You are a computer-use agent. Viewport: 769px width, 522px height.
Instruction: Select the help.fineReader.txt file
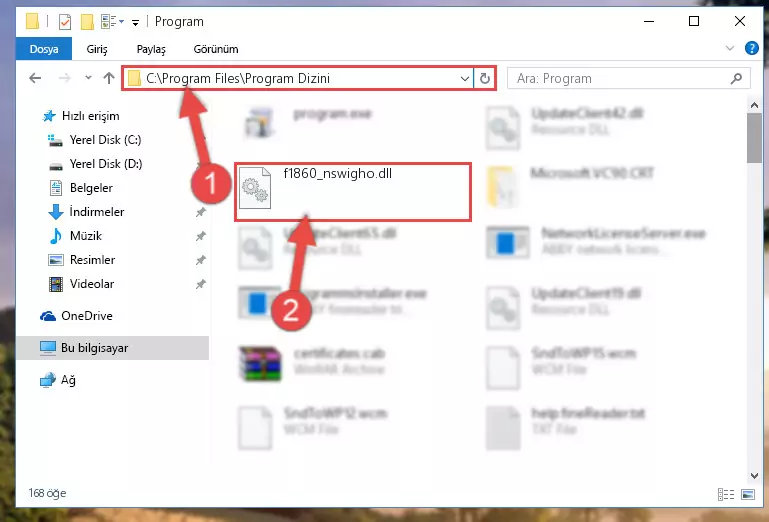point(565,428)
